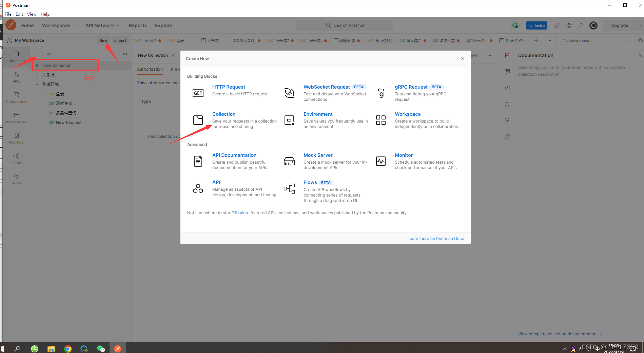Screen dimensions: 644x353
Task: Click the Collection folder icon in dialog
Action: [198, 120]
